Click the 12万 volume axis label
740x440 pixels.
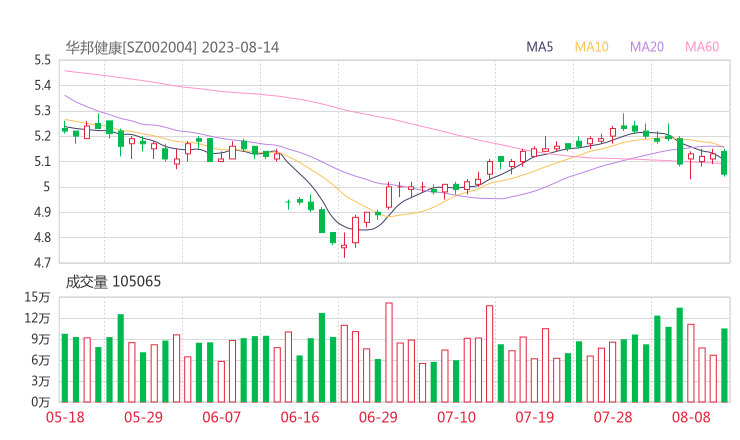click(37, 318)
